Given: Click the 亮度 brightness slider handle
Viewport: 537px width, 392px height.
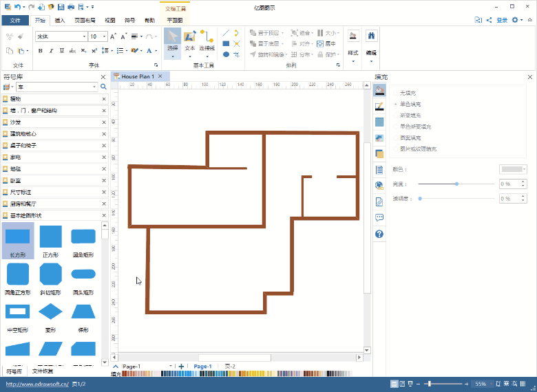Looking at the screenshot, I should point(456,184).
